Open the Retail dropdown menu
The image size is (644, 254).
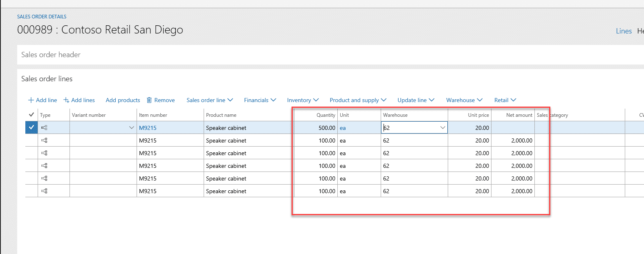click(x=505, y=100)
